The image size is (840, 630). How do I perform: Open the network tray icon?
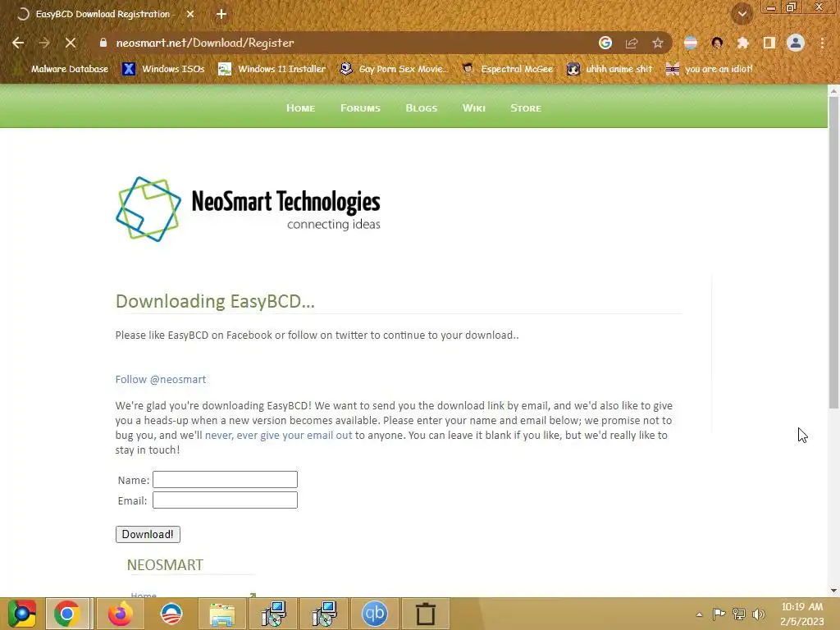739,614
